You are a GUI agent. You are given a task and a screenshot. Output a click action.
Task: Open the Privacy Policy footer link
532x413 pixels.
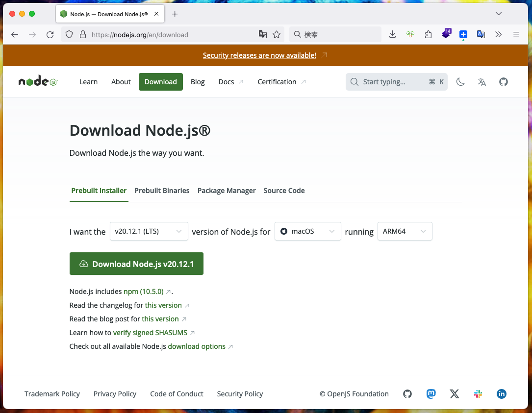[x=115, y=394]
